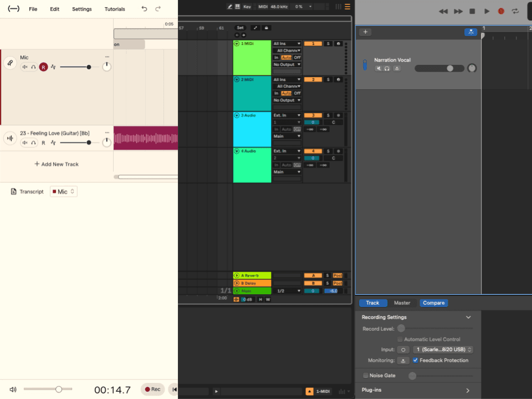Click the Post button on A Reverb
This screenshot has width=532, height=399.
[338, 275]
